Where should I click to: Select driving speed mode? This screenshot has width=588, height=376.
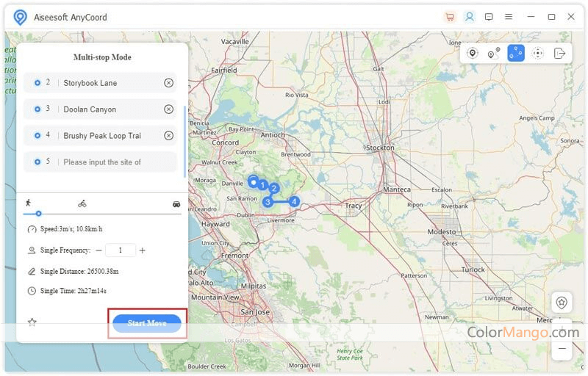176,203
